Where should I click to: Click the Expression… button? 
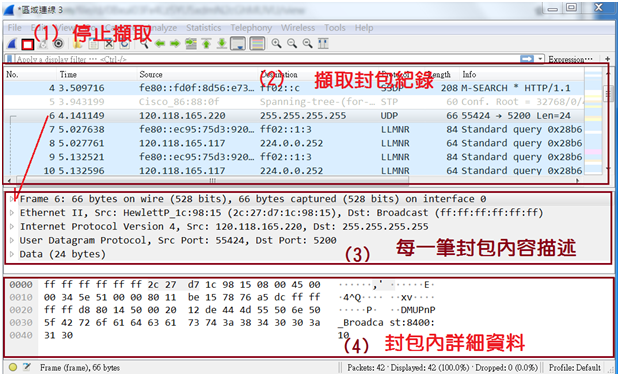click(x=570, y=59)
